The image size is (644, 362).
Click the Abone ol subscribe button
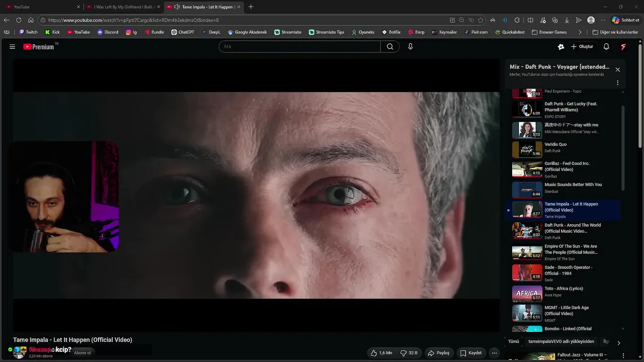(83, 353)
